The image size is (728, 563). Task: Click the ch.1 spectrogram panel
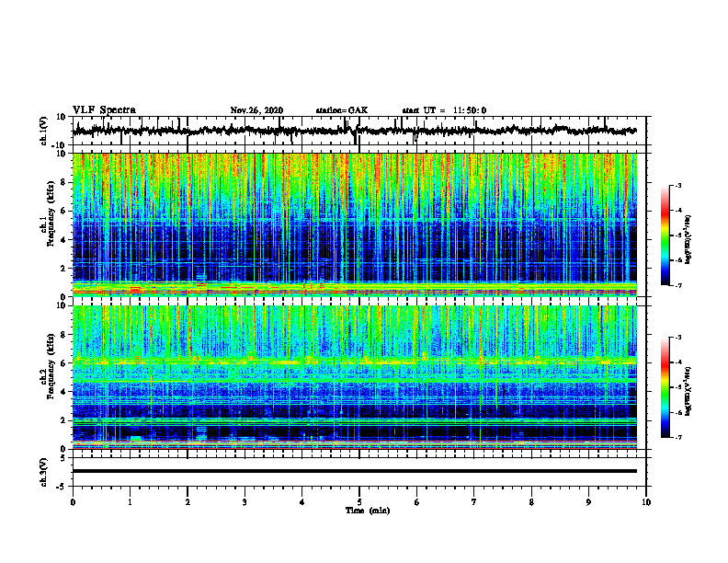354,224
